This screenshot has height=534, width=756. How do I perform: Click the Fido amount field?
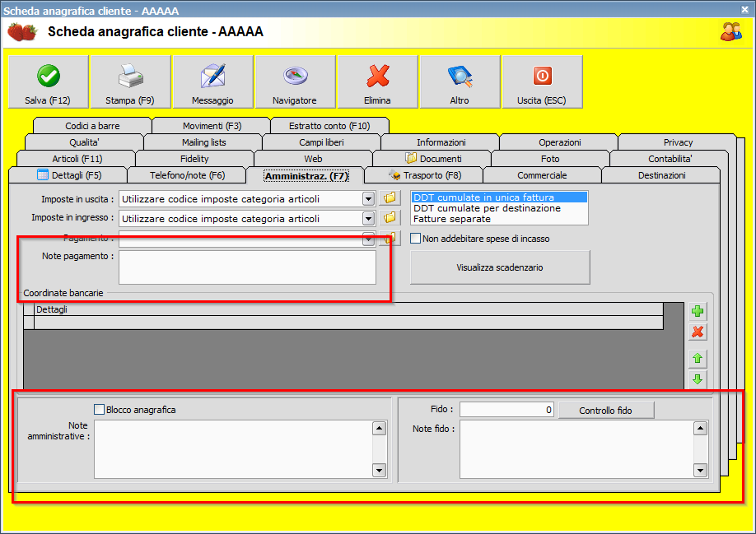click(506, 410)
